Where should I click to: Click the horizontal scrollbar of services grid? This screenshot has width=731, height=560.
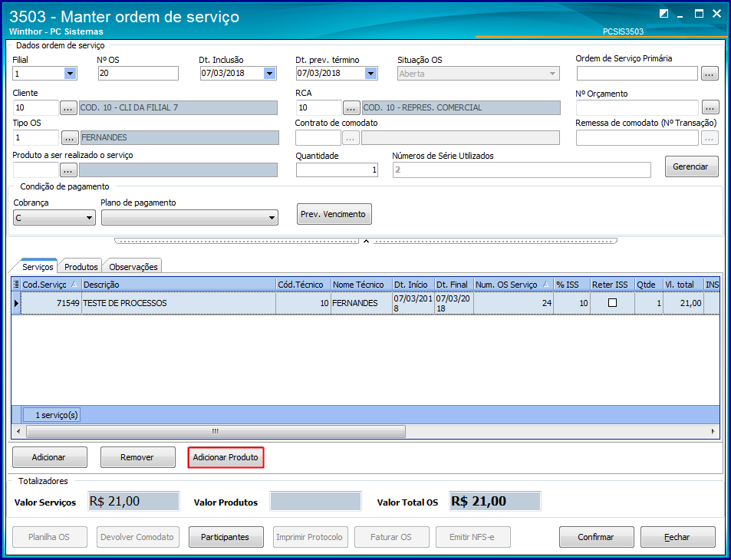click(215, 431)
